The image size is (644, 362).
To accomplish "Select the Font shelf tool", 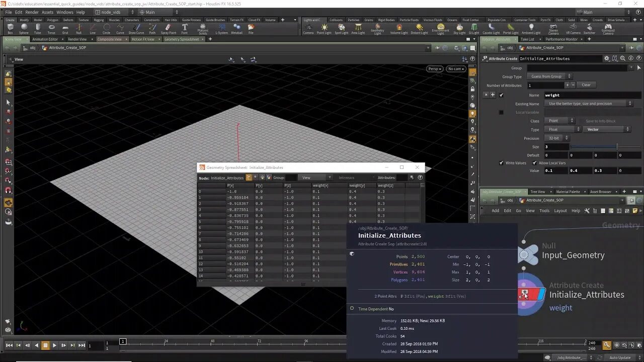I will coord(185,29).
